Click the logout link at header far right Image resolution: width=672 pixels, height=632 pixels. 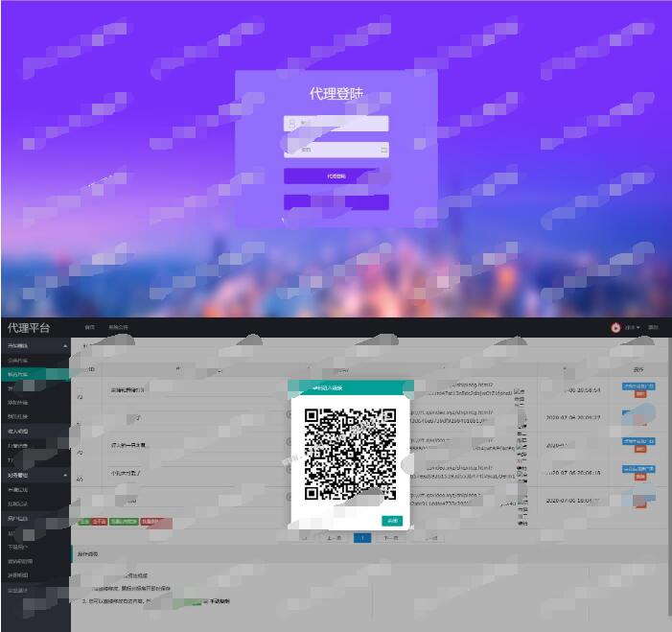click(x=653, y=327)
